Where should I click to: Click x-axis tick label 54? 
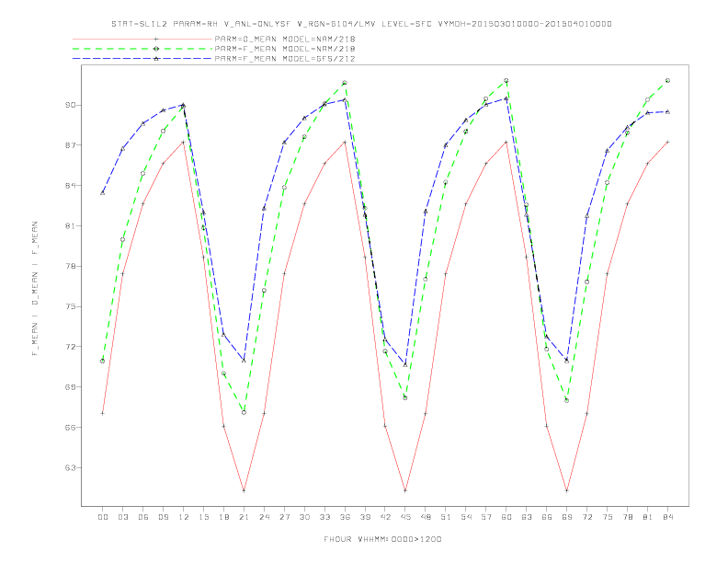tap(466, 517)
